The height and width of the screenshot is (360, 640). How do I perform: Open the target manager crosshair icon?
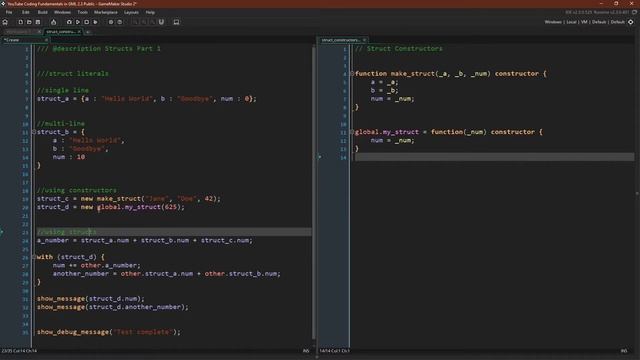631,22
